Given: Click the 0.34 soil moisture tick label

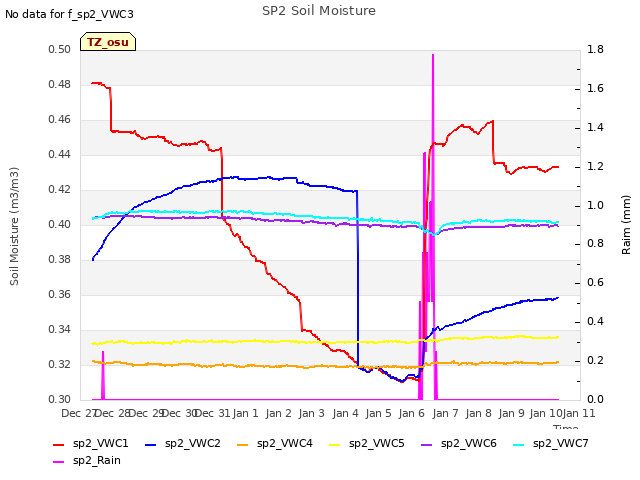Looking at the screenshot, I should pyautogui.click(x=60, y=329).
